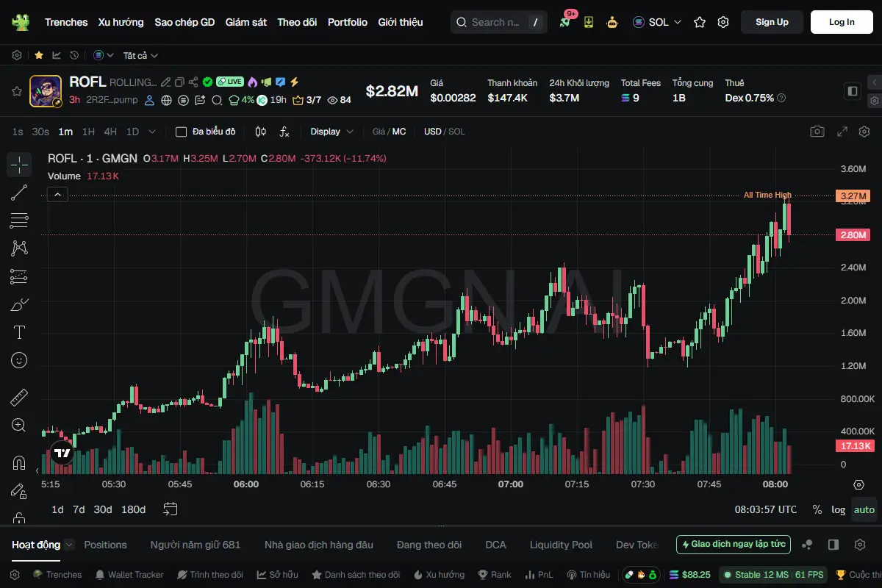Open the Display options dropdown
The image size is (882, 588).
pos(331,132)
